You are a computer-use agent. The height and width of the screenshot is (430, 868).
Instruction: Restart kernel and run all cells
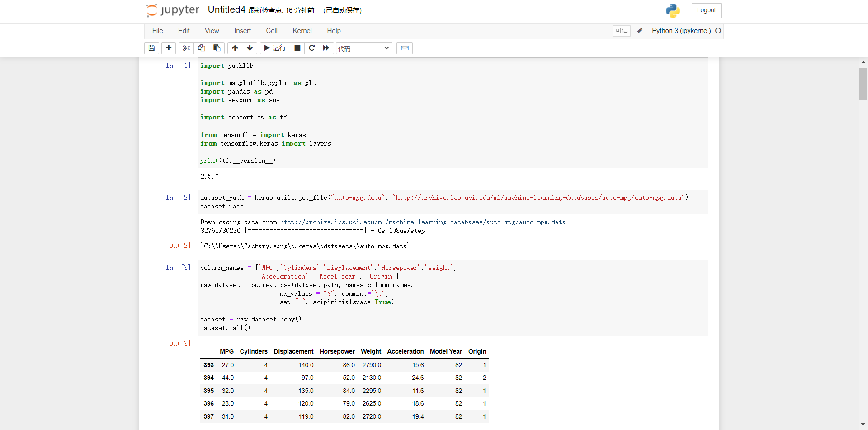pyautogui.click(x=326, y=48)
